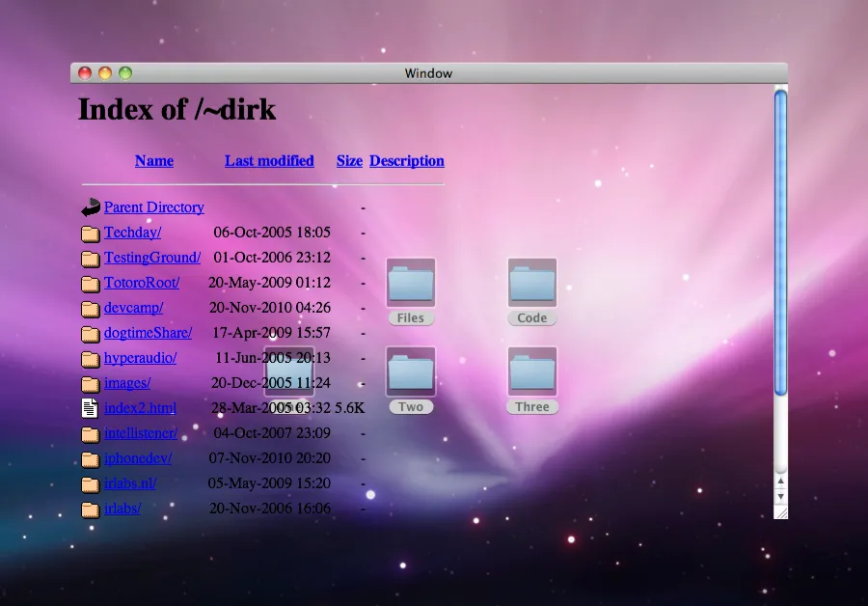
Task: Click the folder icon beside Techday/
Action: click(x=91, y=234)
